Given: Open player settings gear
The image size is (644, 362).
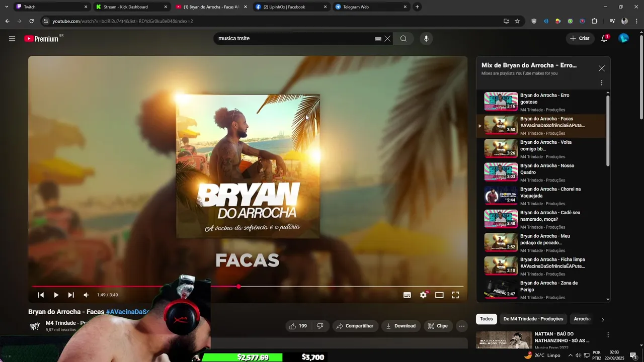Looking at the screenshot, I should (x=423, y=295).
